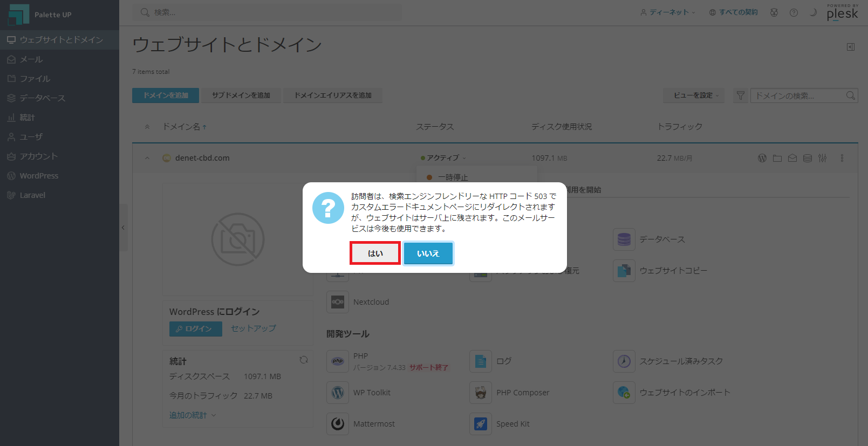
Task: Click the ドメインを追加 button
Action: pos(166,95)
